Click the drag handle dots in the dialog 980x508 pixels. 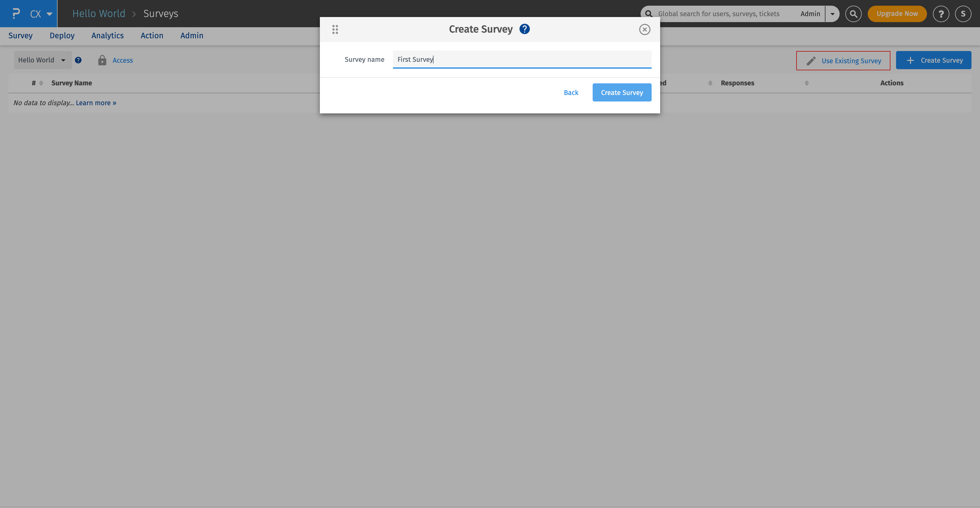pyautogui.click(x=335, y=29)
